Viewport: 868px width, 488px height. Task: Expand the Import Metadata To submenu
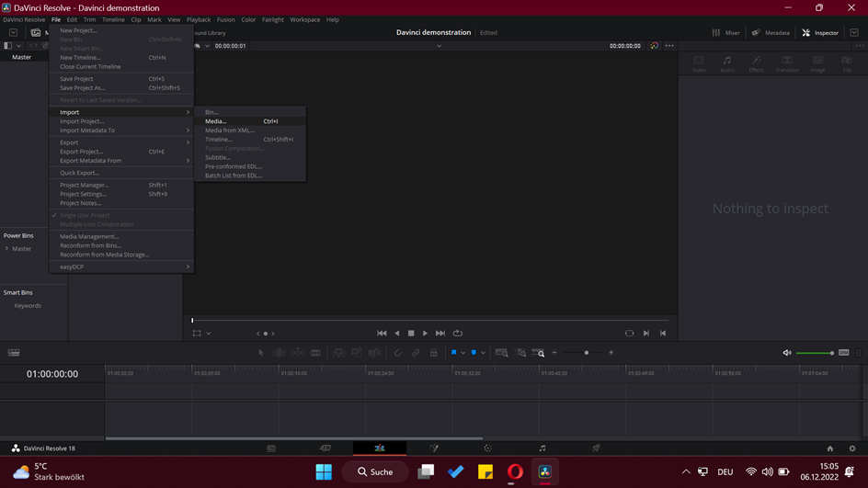(121, 131)
